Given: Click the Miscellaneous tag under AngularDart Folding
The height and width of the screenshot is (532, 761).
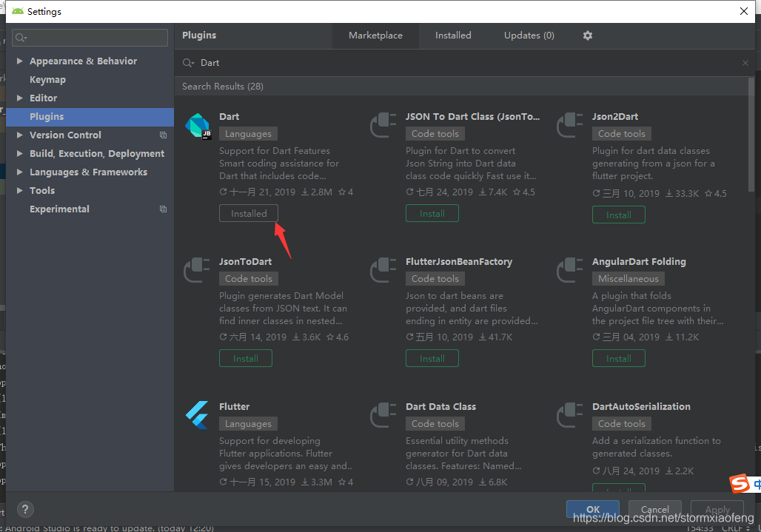Looking at the screenshot, I should pyautogui.click(x=628, y=279).
